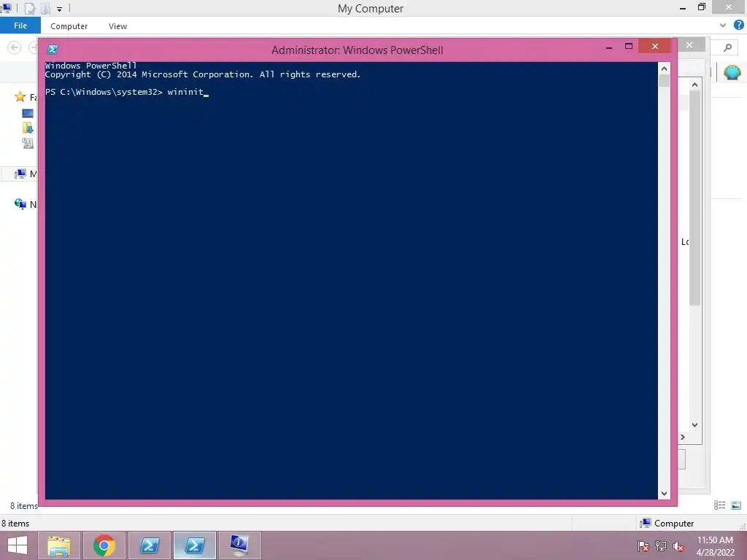Select the Recent places icon in sidebar

28,144
